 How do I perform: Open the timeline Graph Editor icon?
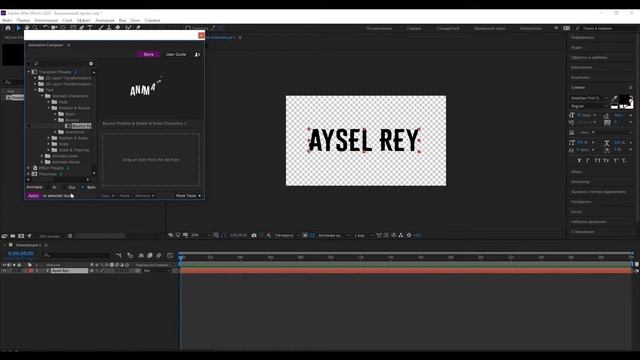(170, 256)
